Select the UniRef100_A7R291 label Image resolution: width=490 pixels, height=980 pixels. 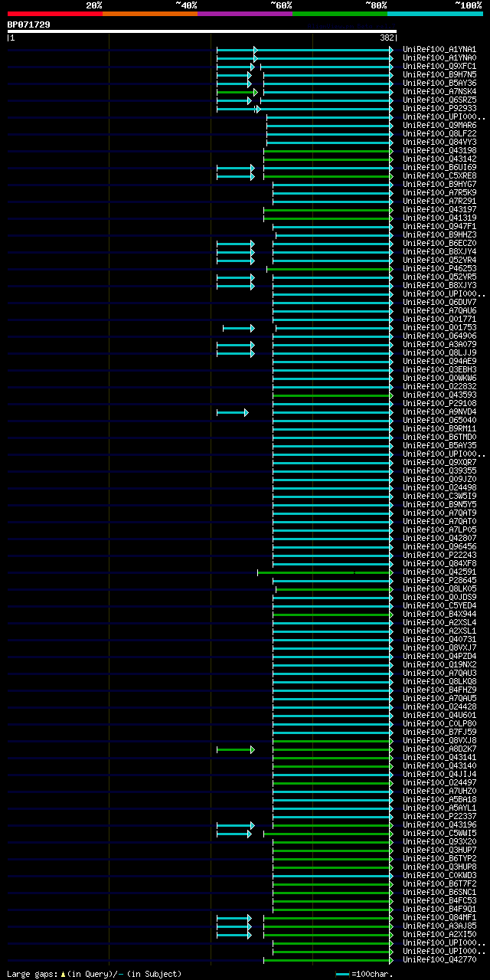tap(439, 201)
